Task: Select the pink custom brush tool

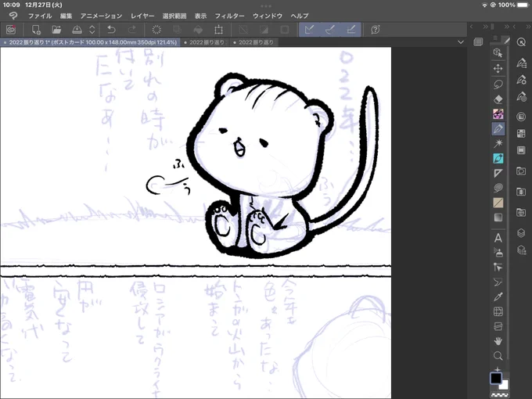Action: tap(498, 114)
